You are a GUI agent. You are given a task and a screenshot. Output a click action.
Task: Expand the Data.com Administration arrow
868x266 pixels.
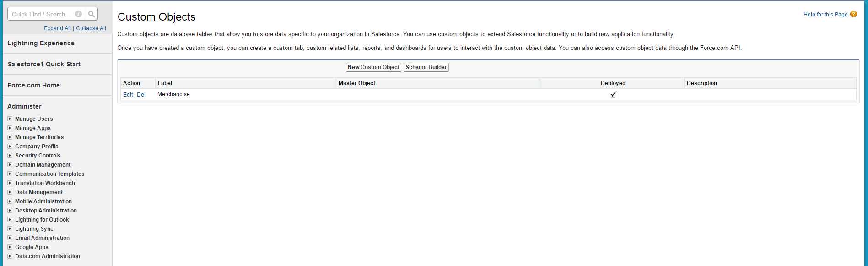pyautogui.click(x=10, y=256)
